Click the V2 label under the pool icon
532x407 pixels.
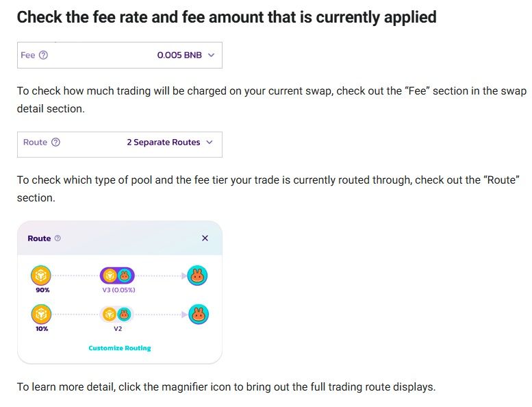(x=118, y=329)
